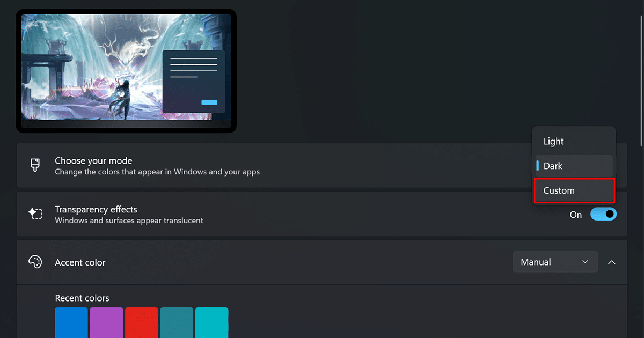Click the Accent color heading text
This screenshot has height=338, width=644.
[80, 262]
